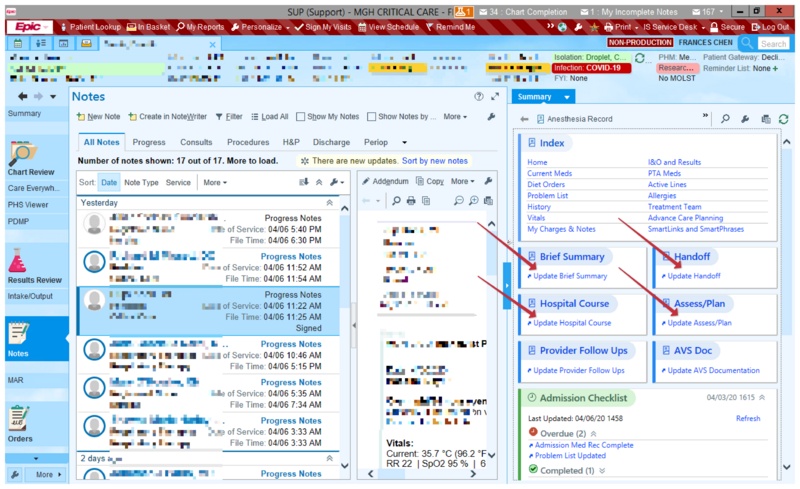
Task: Open the note tabs overflow arrow
Action: tap(405, 142)
